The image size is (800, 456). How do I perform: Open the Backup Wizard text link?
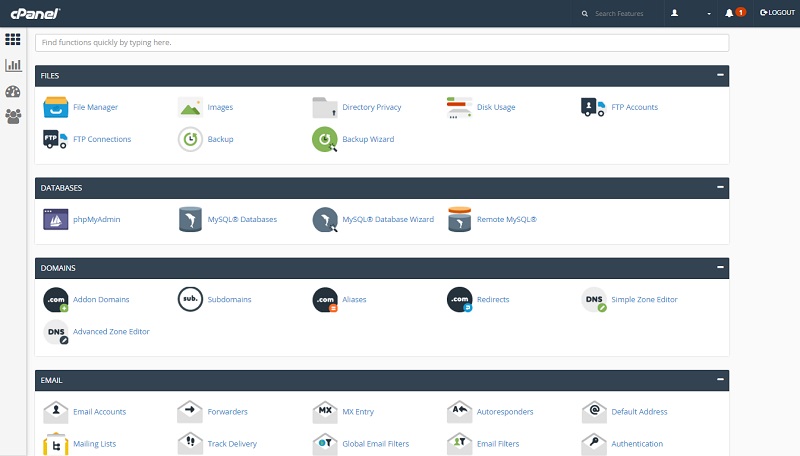368,139
